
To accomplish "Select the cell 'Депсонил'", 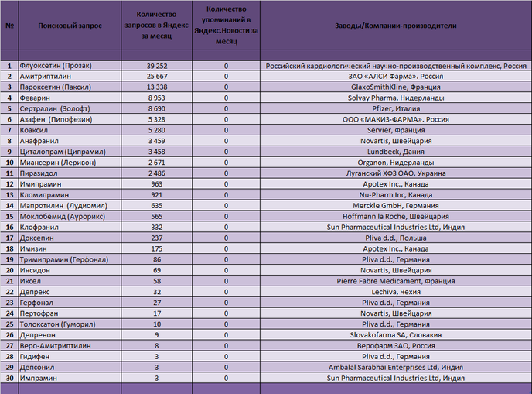I will tap(70, 367).
